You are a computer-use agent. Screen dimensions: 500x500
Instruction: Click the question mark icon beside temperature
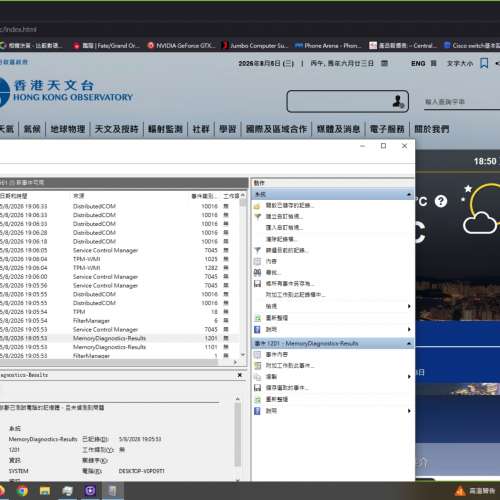[x=441, y=201]
